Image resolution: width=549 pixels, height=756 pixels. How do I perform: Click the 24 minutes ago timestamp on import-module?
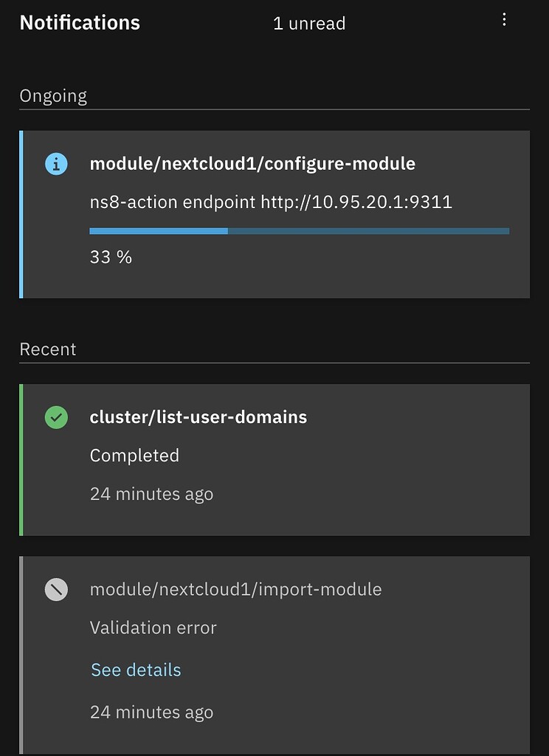click(x=151, y=712)
